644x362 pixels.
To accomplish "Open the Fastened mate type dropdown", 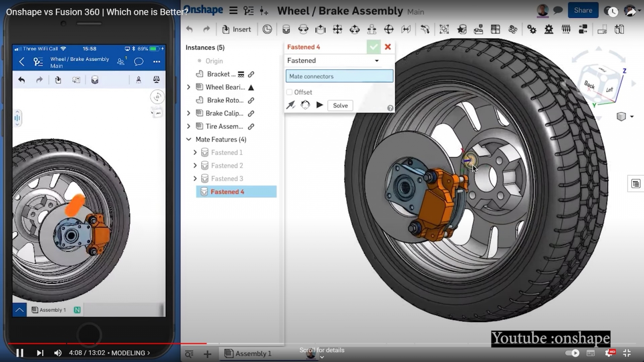I will point(376,60).
